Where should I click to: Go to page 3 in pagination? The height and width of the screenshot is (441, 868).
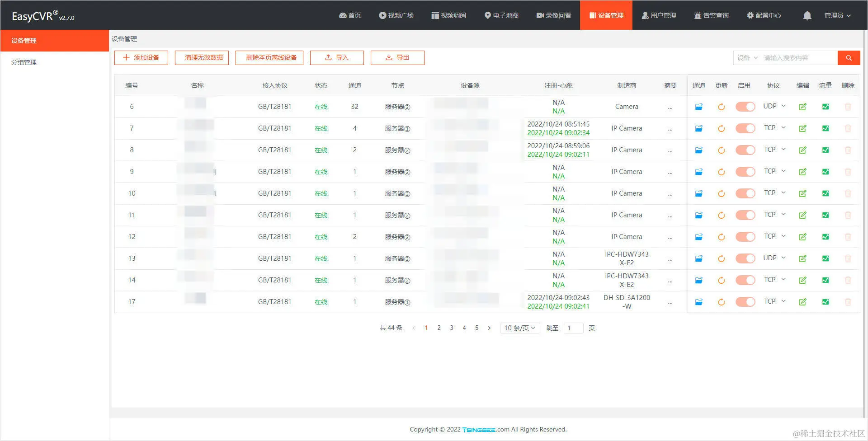452,328
